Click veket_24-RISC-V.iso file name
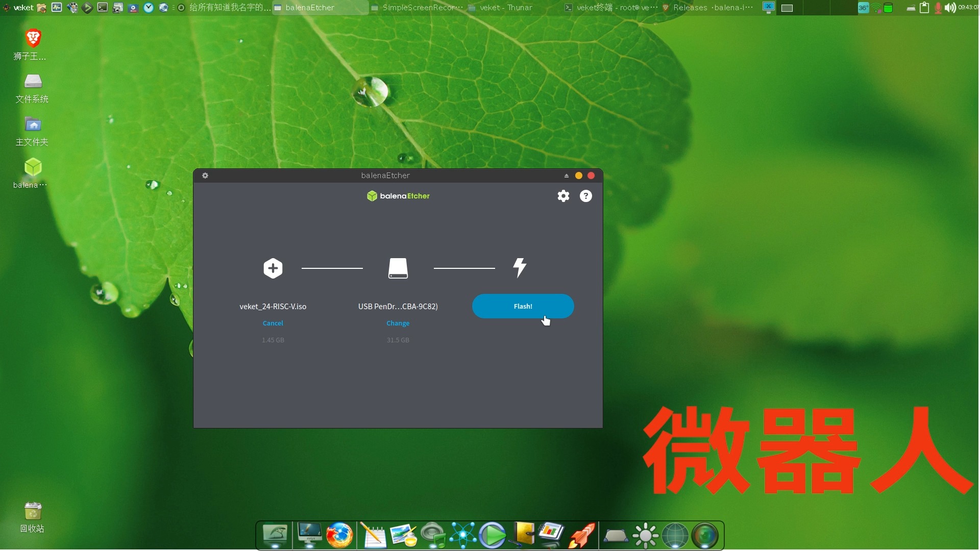This screenshot has height=551, width=980. [273, 306]
